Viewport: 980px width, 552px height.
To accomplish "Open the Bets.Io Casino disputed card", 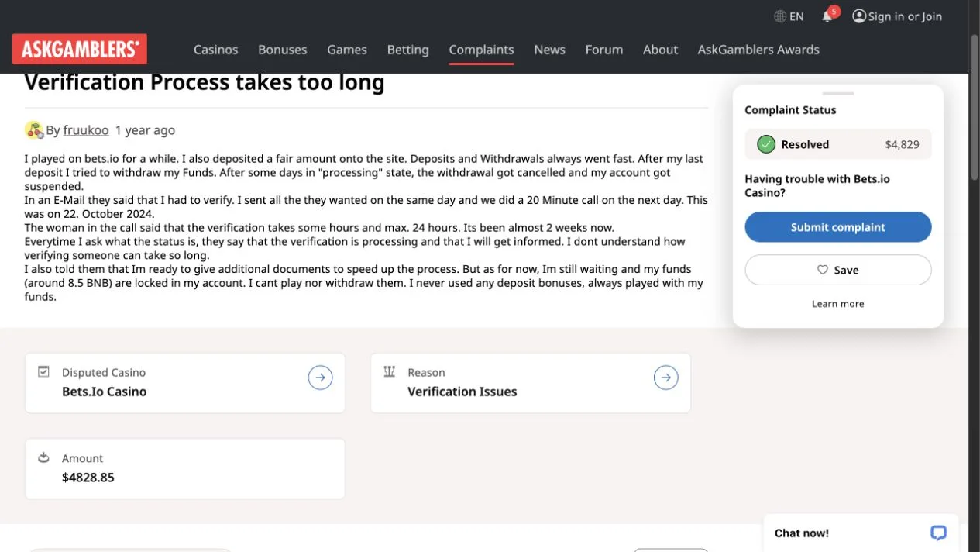I will [184, 383].
